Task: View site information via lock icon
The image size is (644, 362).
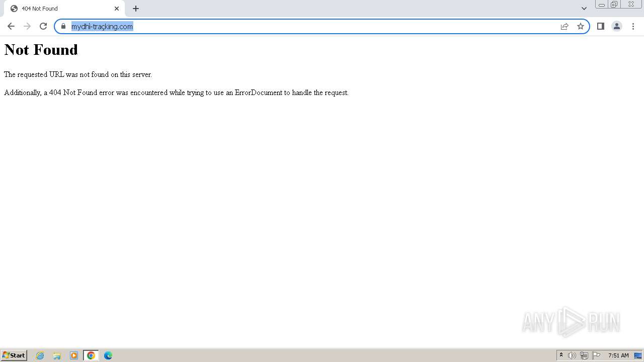Action: click(63, 26)
